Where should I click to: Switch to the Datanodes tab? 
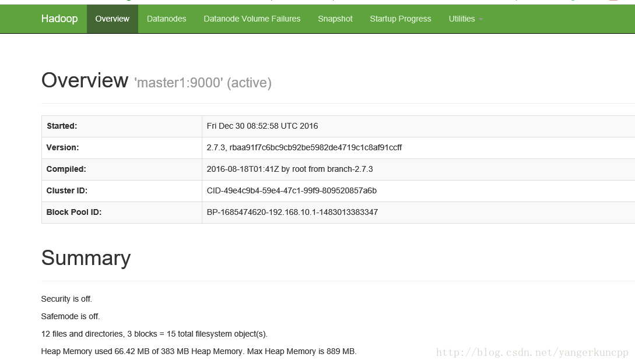[166, 19]
